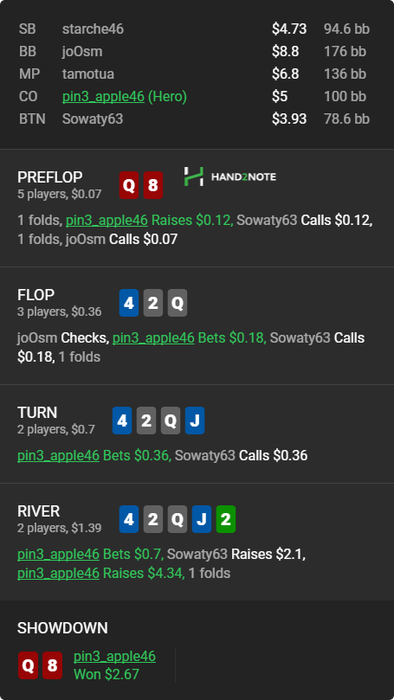Click the blue J card on the turn
394x700 pixels.
pyautogui.click(x=195, y=421)
